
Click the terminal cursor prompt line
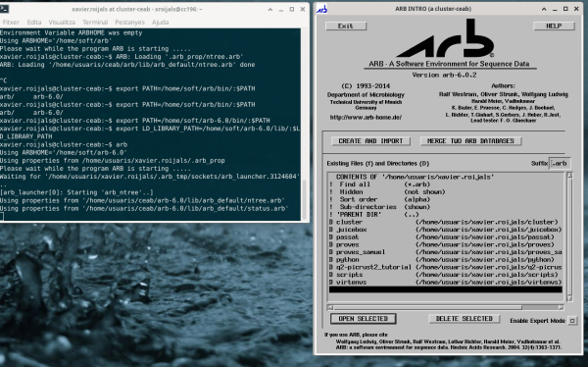[x=150, y=216]
